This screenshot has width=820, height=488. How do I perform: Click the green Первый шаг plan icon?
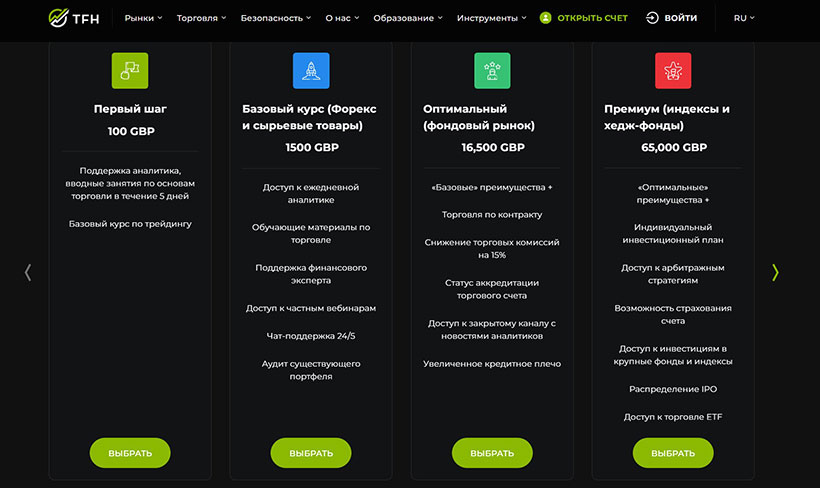130,71
